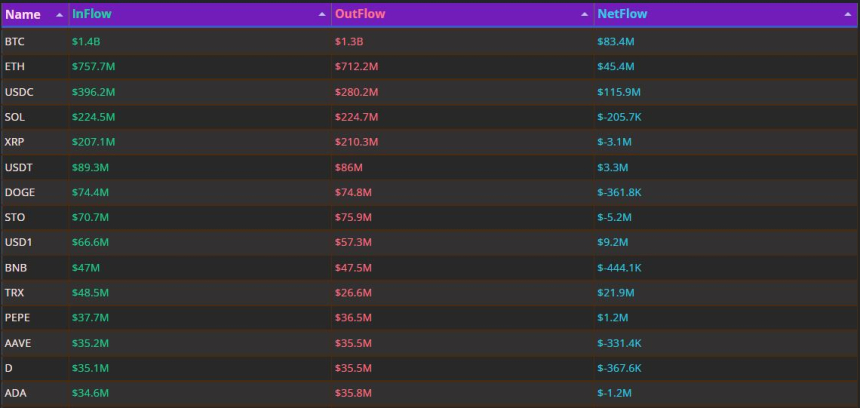Click the ADA InFlow value $34.6M
Image resolution: width=860 pixels, height=408 pixels.
91,393
